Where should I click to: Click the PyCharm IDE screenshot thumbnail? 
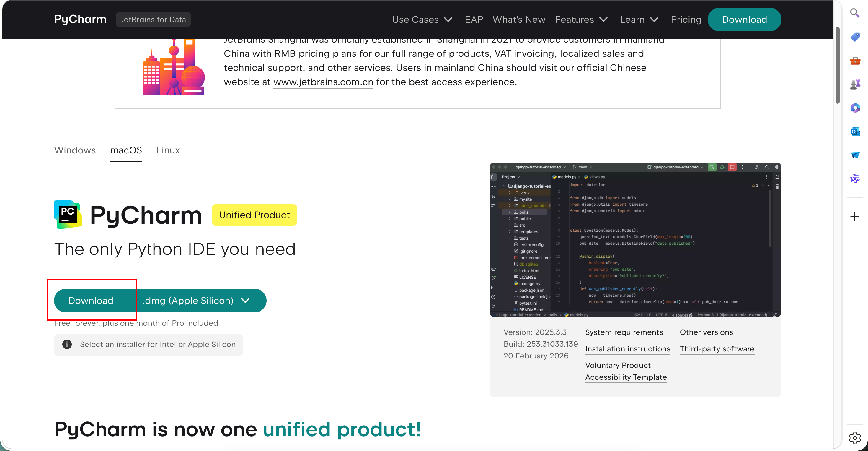pyautogui.click(x=635, y=239)
